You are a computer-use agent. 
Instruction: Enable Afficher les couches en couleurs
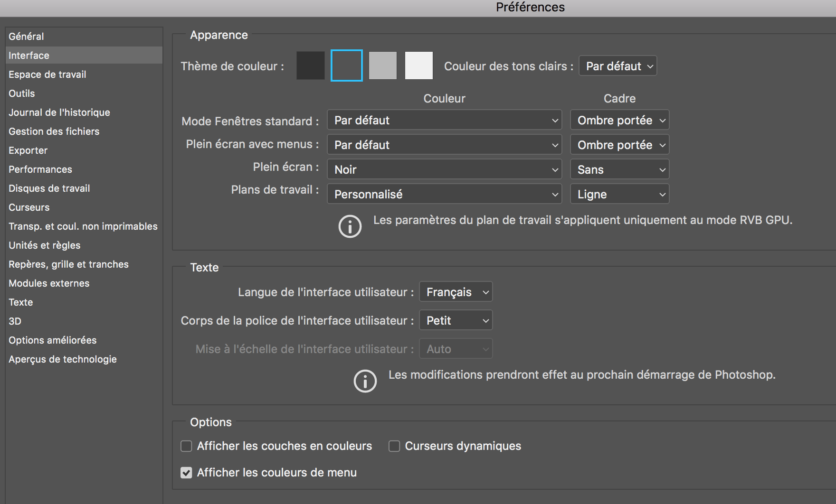coord(186,446)
